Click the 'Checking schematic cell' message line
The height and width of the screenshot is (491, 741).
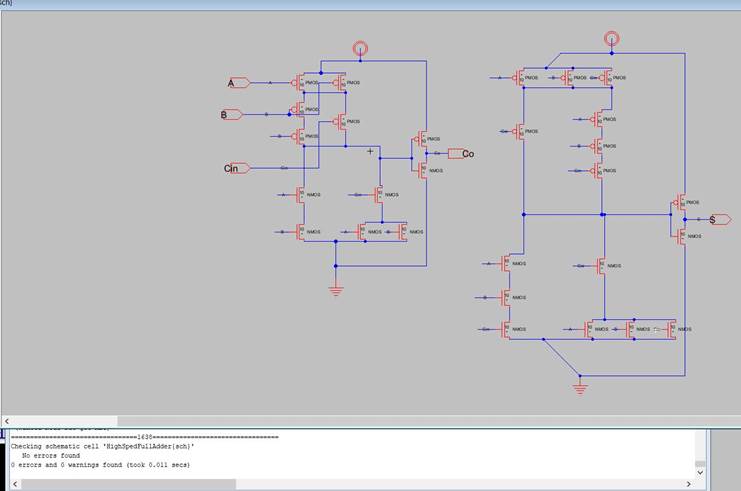pyautogui.click(x=100, y=446)
